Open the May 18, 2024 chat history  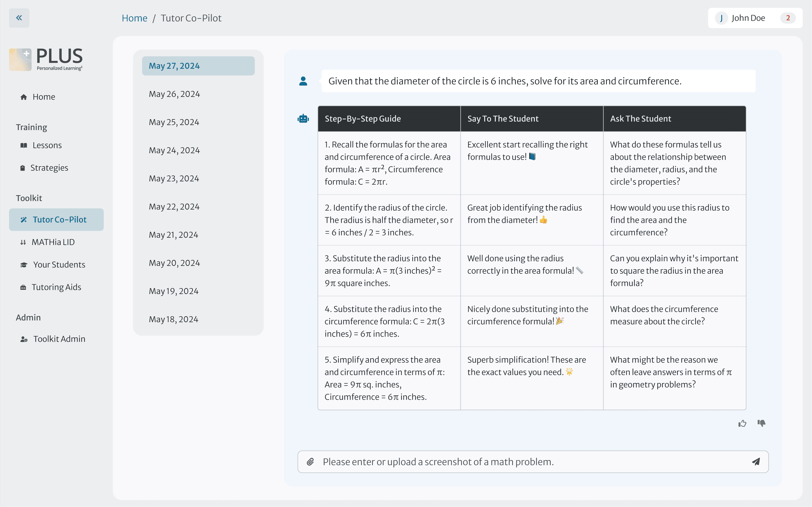pos(198,319)
